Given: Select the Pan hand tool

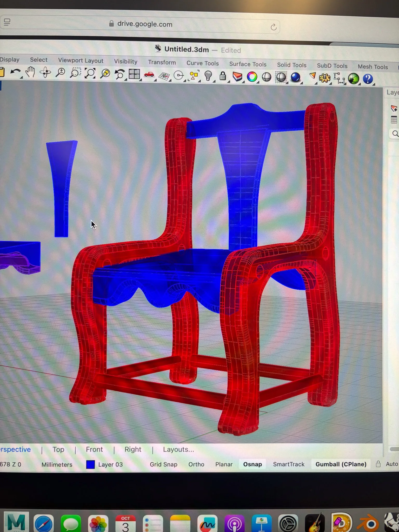Looking at the screenshot, I should (30, 72).
